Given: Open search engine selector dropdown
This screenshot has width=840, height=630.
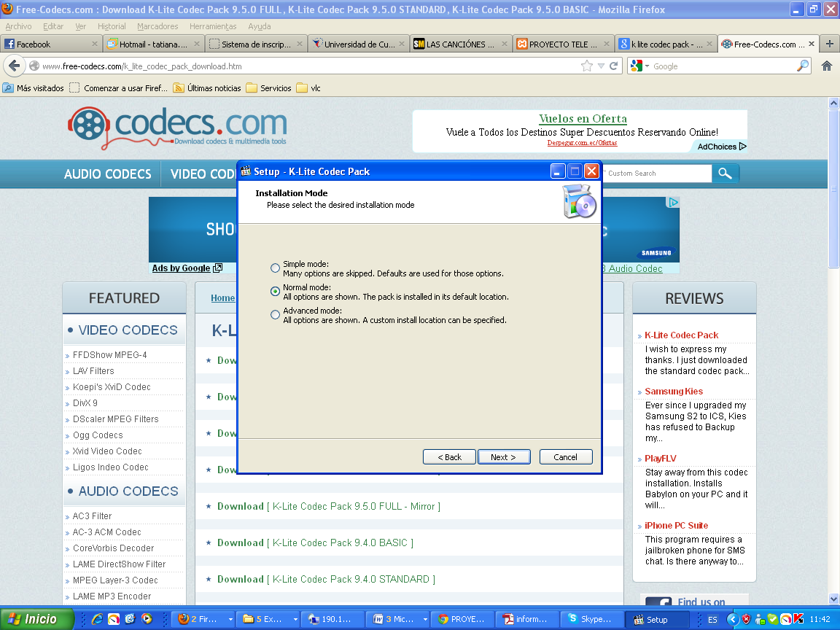Looking at the screenshot, I should pos(639,66).
